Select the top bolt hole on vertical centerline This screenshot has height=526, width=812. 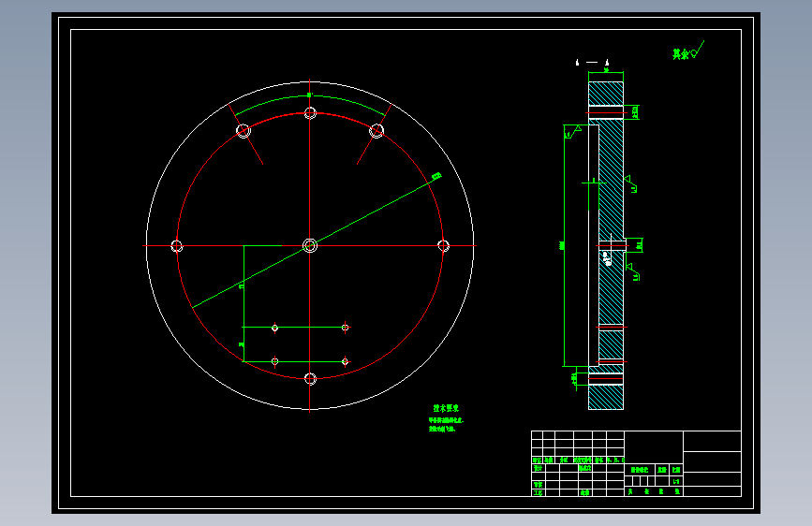[310, 113]
